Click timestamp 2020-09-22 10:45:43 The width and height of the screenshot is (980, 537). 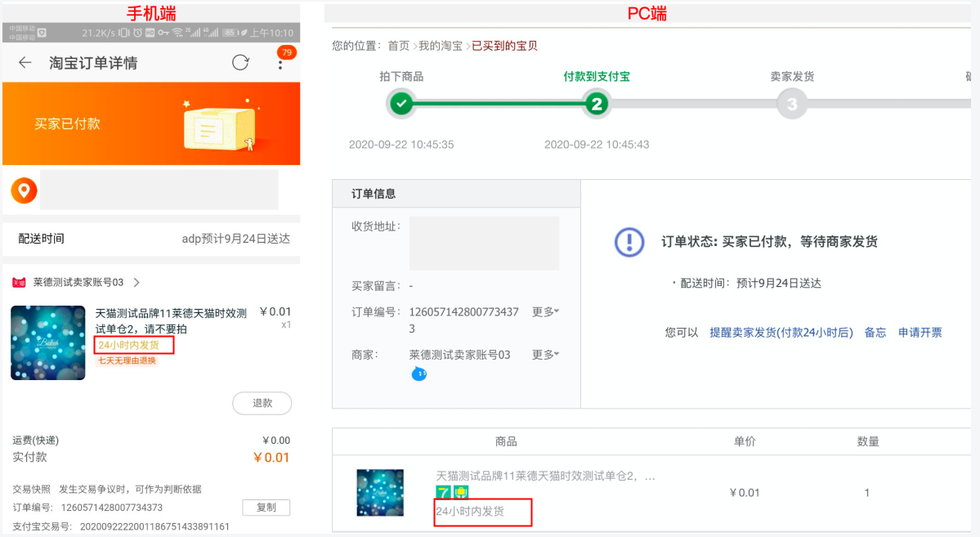(x=596, y=145)
